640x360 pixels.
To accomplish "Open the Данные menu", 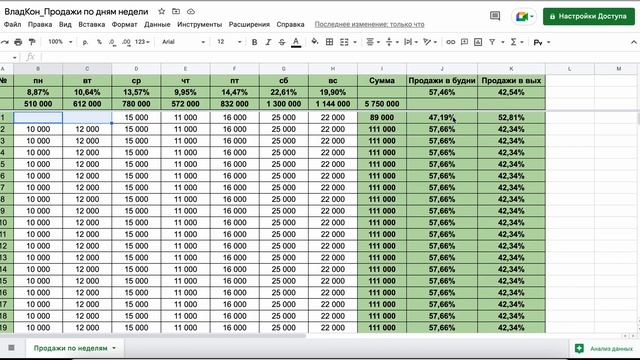I will (157, 24).
